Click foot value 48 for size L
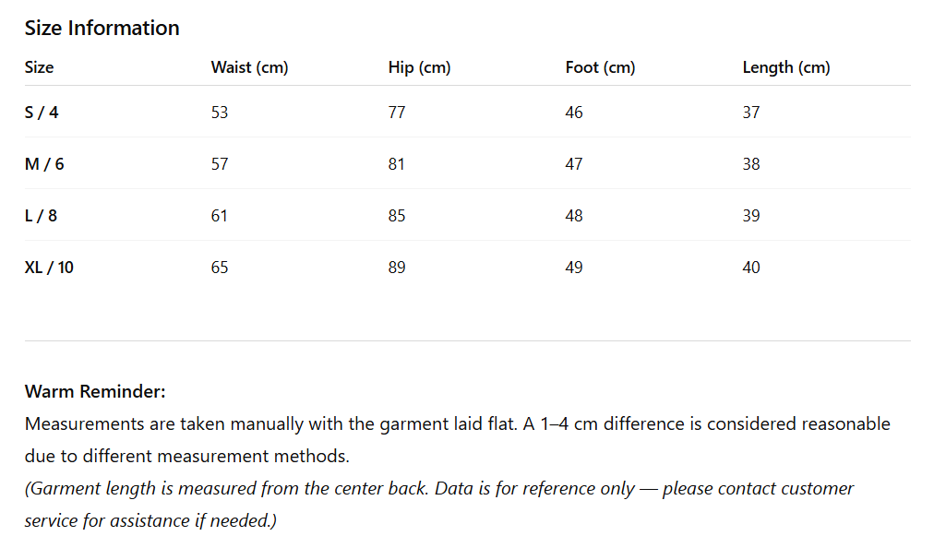This screenshot has height=560, width=934. (574, 216)
